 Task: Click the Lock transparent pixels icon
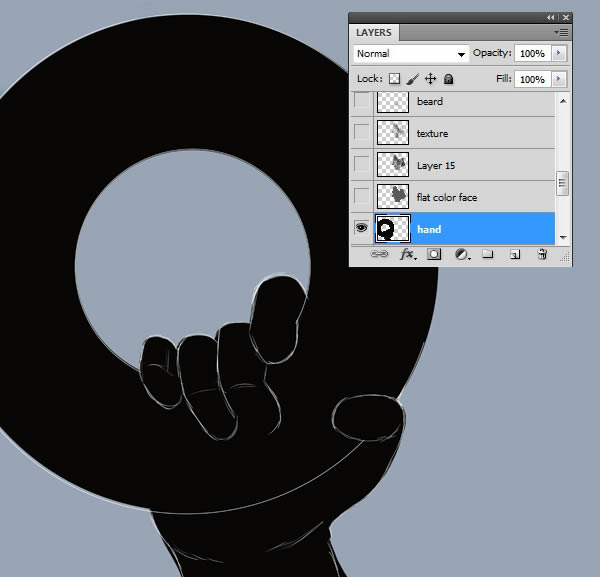pyautogui.click(x=395, y=78)
